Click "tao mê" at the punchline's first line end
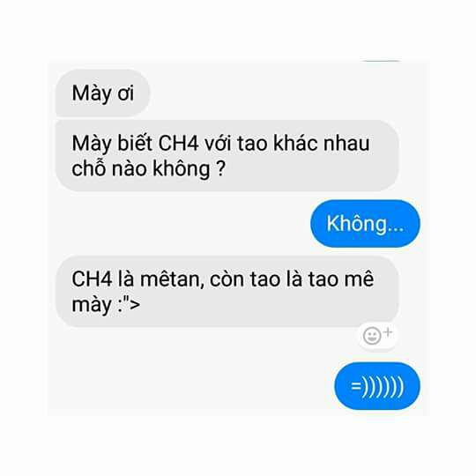Image resolution: width=476 pixels, height=476 pixels. click(341, 279)
